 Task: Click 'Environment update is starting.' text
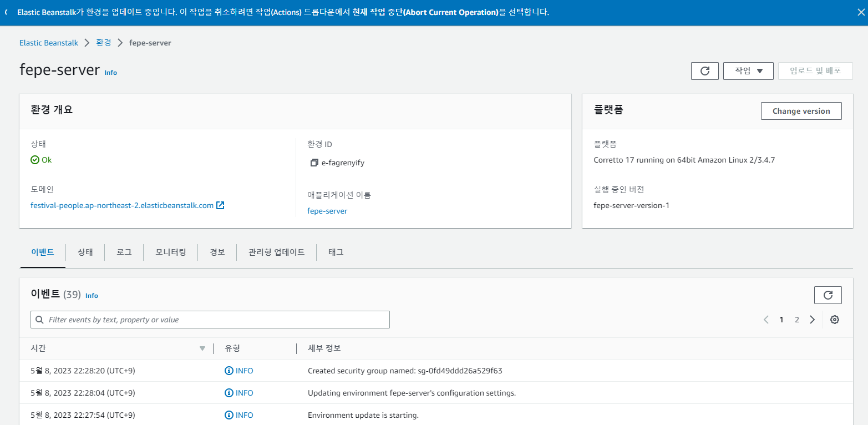pyautogui.click(x=363, y=415)
